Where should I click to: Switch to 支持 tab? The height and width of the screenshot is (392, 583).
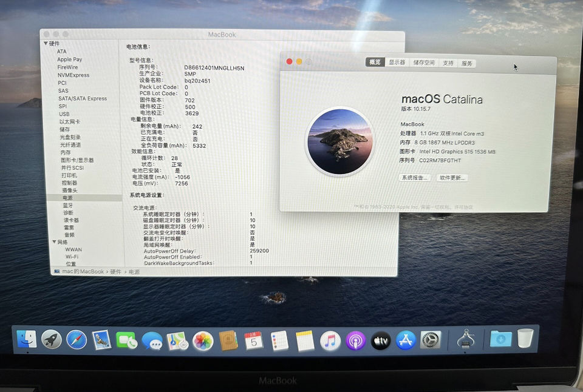(448, 63)
